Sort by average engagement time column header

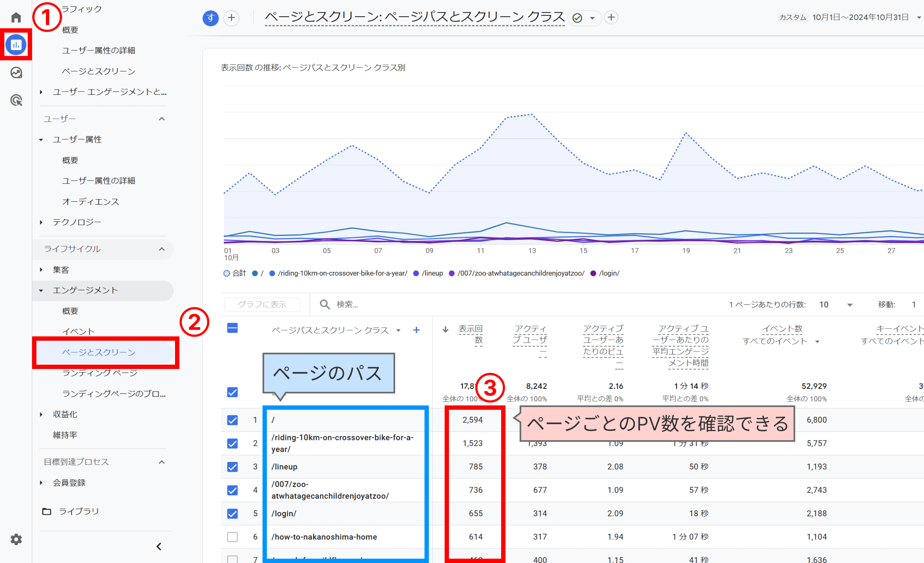point(680,346)
